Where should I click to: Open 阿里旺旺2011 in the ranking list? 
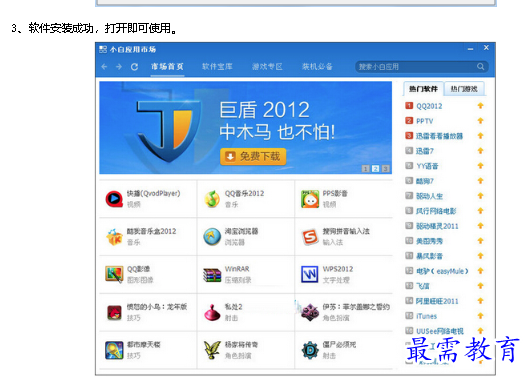point(437,301)
